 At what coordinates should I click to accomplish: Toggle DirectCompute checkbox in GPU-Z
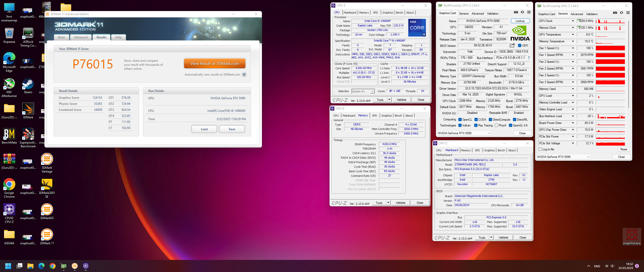pyautogui.click(x=490, y=120)
